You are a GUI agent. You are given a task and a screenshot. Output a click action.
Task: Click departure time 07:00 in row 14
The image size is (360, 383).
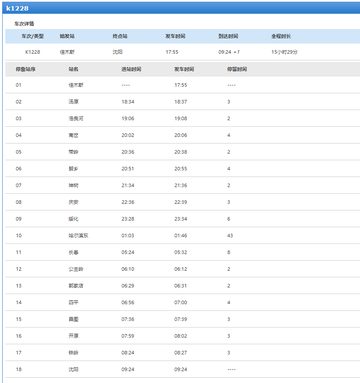click(x=181, y=302)
